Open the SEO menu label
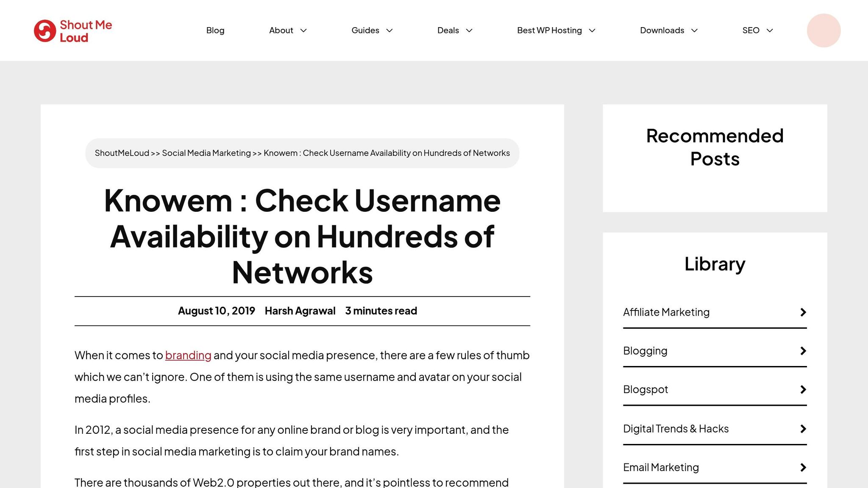The height and width of the screenshot is (488, 868). 751,30
